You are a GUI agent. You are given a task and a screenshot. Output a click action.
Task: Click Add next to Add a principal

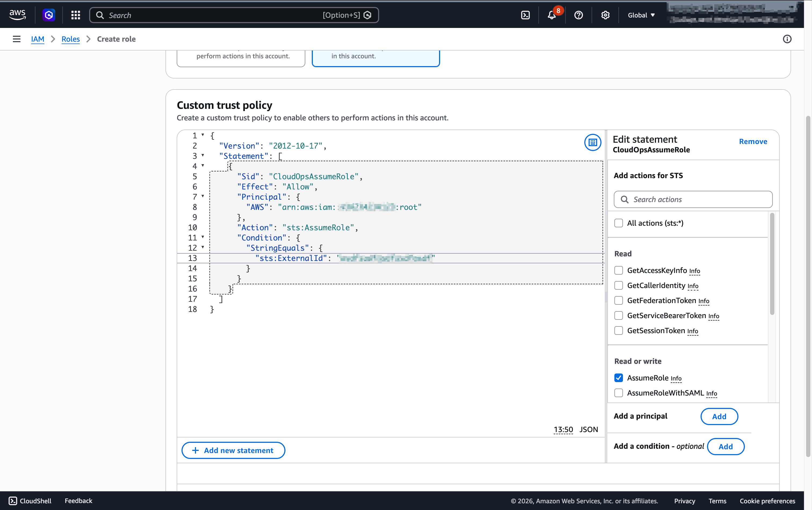coord(719,416)
